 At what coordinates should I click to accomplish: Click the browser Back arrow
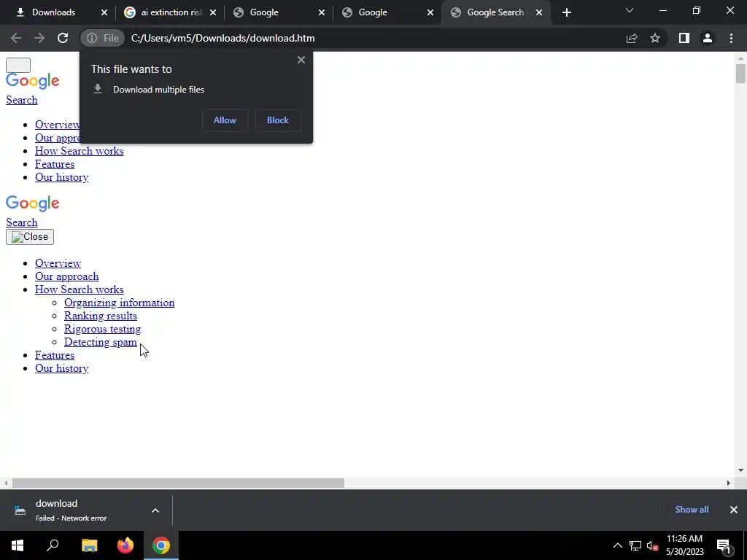[x=16, y=38]
